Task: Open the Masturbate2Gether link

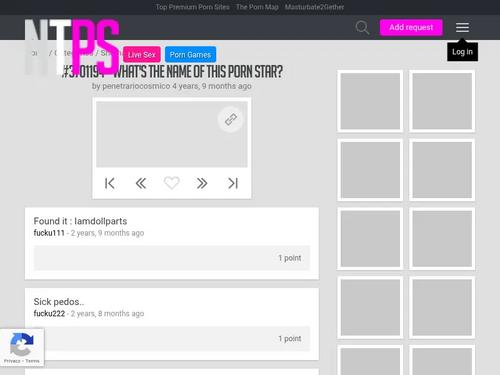Action: [314, 7]
